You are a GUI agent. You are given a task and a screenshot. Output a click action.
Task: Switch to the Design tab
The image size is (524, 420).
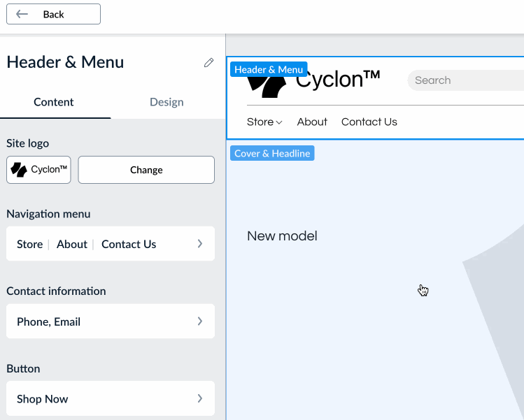click(167, 102)
